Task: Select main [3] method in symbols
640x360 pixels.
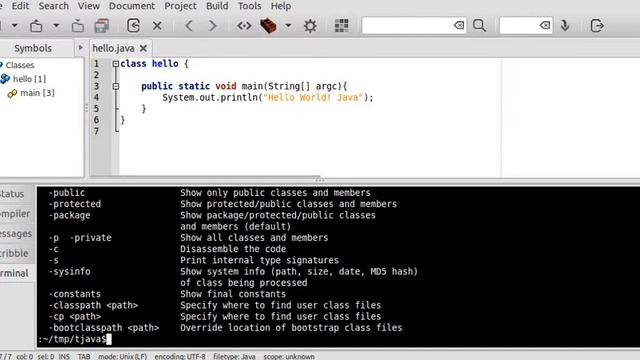Action: 38,93
